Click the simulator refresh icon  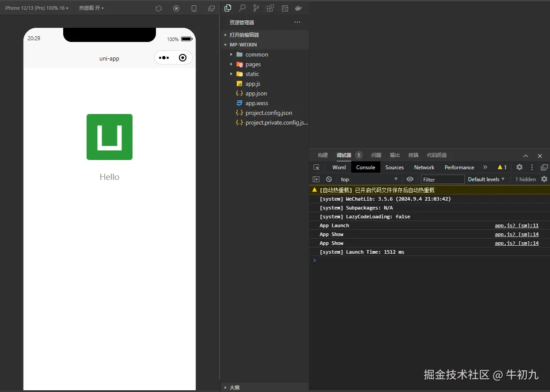pyautogui.click(x=159, y=8)
